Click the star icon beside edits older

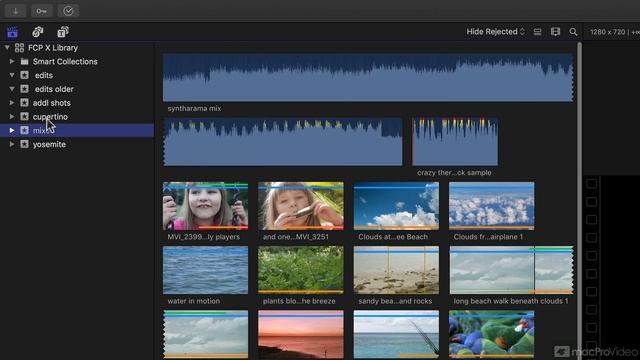(x=24, y=89)
